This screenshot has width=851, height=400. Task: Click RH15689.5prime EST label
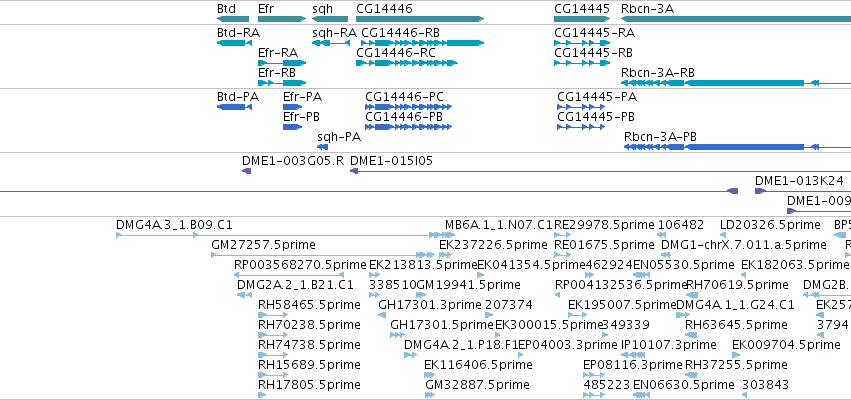pos(309,364)
